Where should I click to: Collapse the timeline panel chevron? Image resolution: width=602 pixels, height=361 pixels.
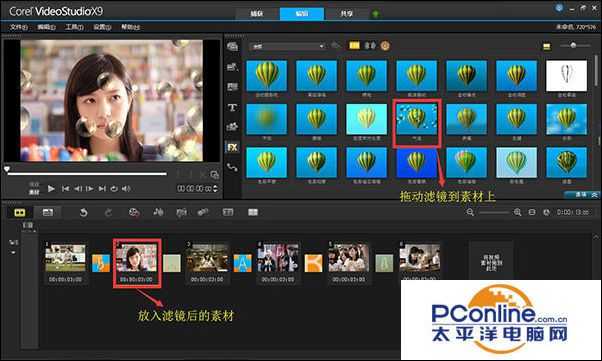click(x=596, y=238)
